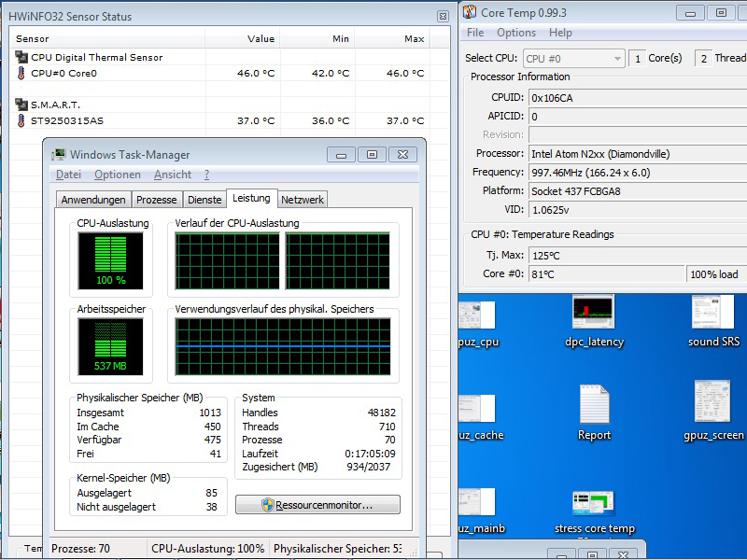
Task: Select the ST9250315AS drive row label
Action: click(x=67, y=121)
